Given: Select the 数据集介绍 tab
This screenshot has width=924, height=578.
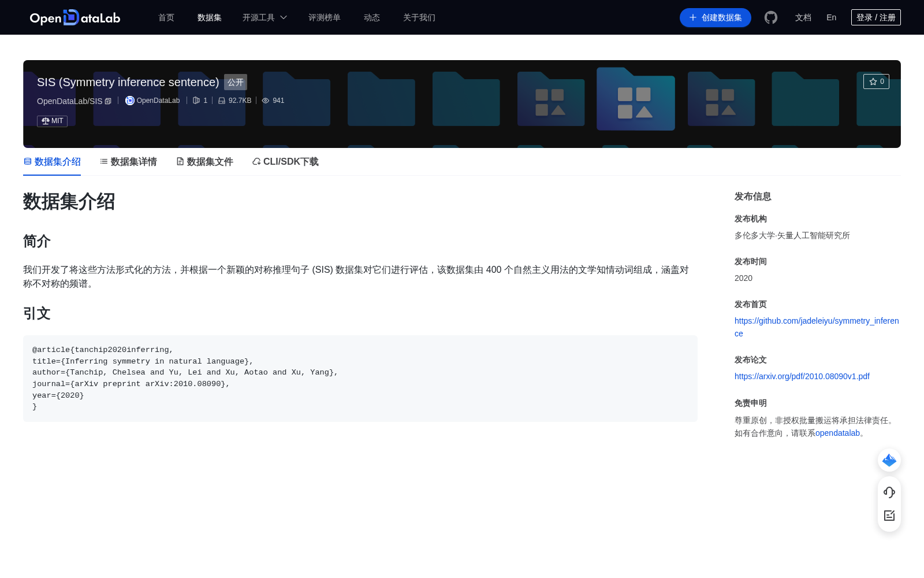Looking at the screenshot, I should [52, 162].
